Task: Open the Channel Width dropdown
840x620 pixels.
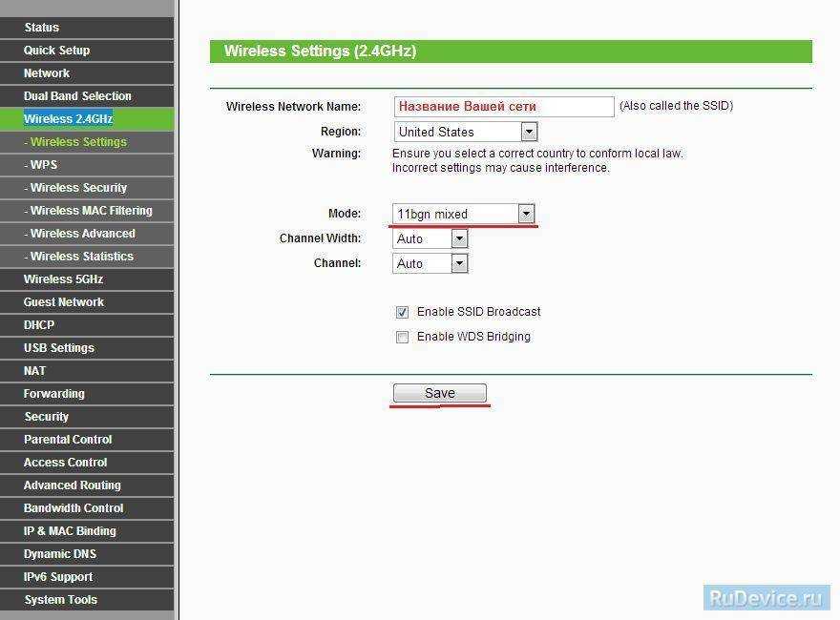Action: click(459, 238)
